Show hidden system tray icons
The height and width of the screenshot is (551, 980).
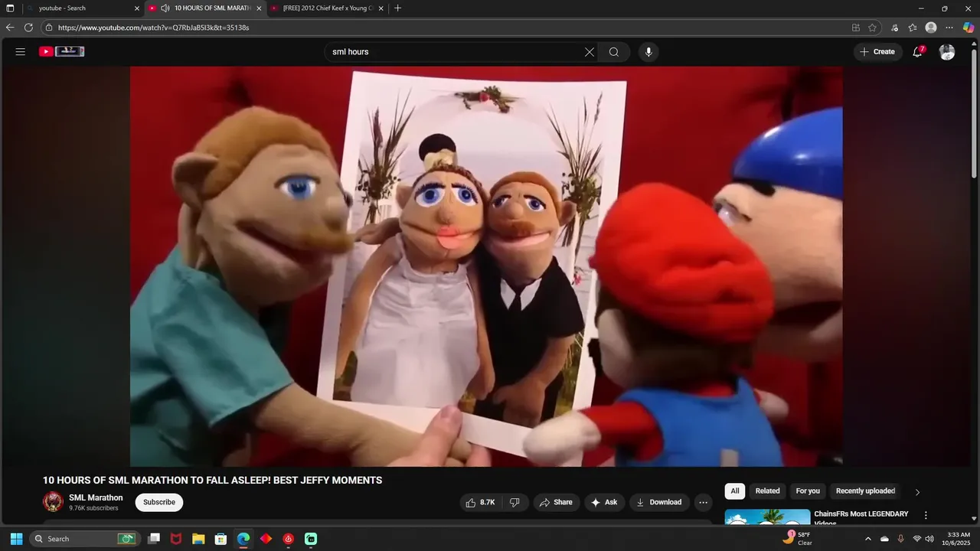867,539
